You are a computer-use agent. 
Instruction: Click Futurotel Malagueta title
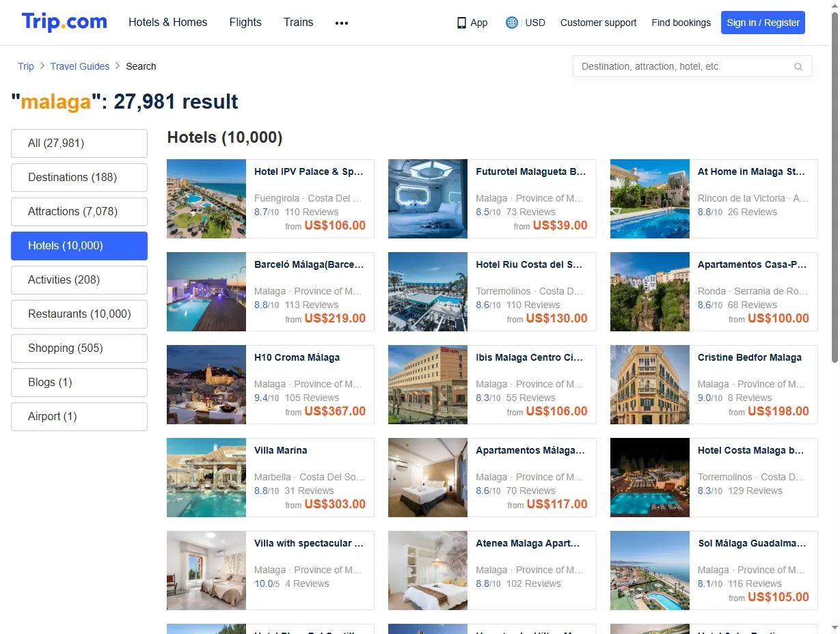click(531, 171)
